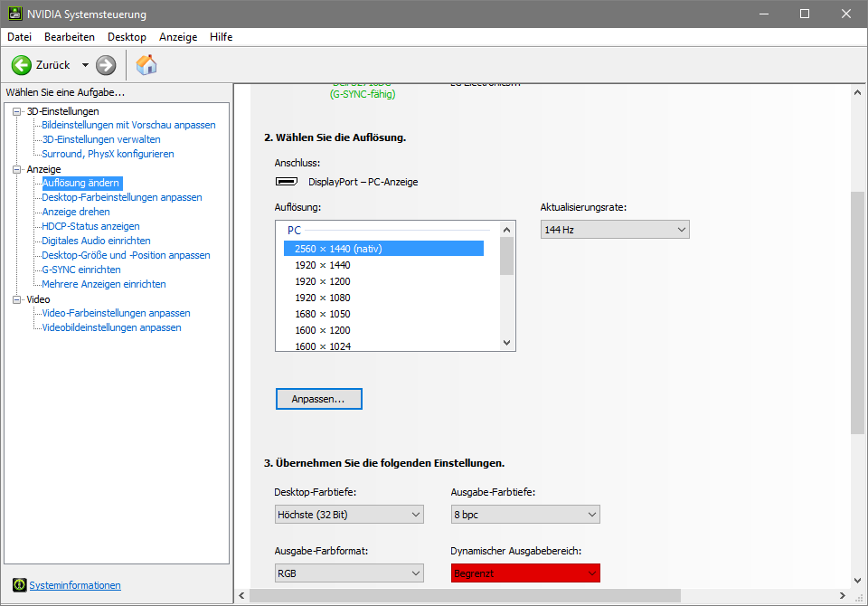Open Videobildeinstellungen anpassen
The height and width of the screenshot is (606, 868).
click(x=112, y=327)
